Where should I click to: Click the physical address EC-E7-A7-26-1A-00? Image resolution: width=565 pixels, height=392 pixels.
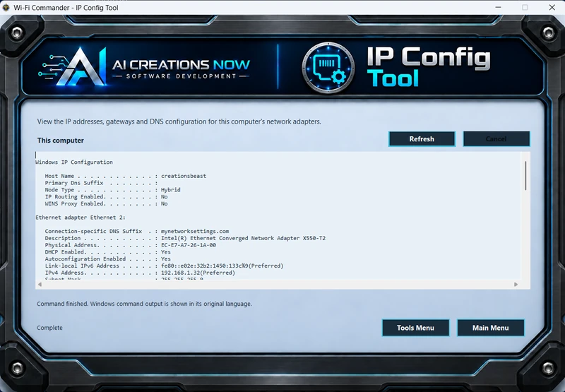tap(189, 245)
